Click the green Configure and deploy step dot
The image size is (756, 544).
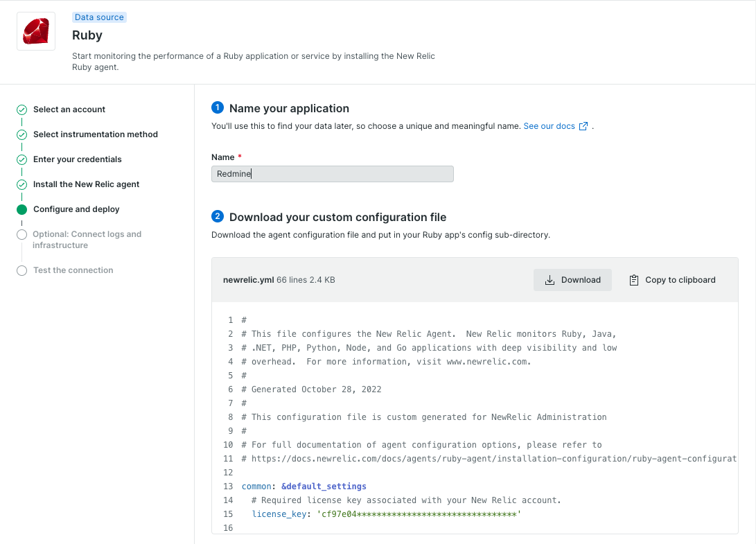(22, 209)
